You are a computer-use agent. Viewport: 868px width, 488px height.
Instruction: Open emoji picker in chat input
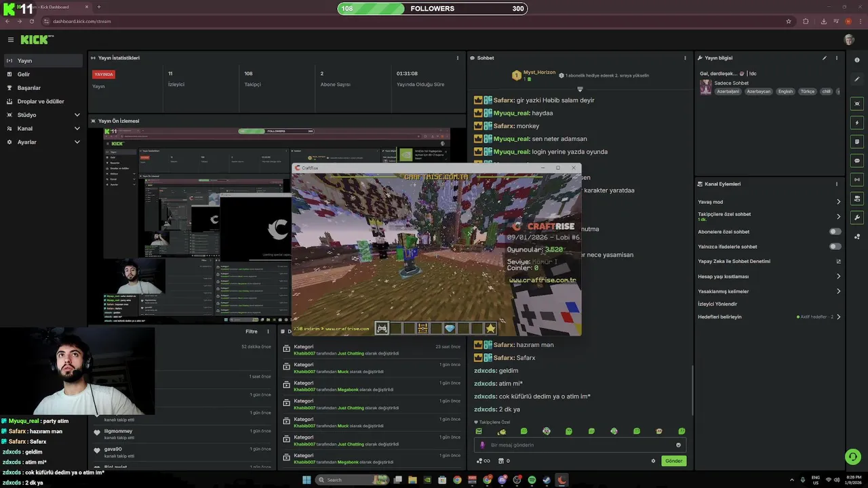tap(678, 445)
